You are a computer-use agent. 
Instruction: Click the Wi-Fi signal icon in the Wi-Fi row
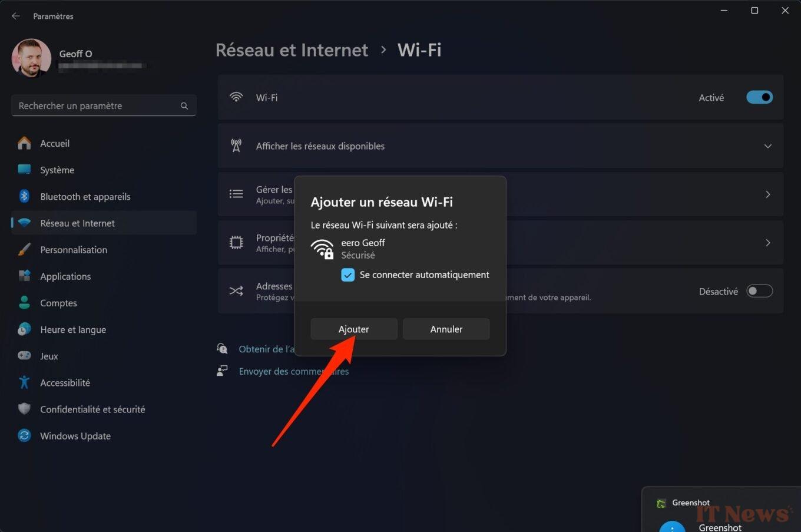coord(236,97)
